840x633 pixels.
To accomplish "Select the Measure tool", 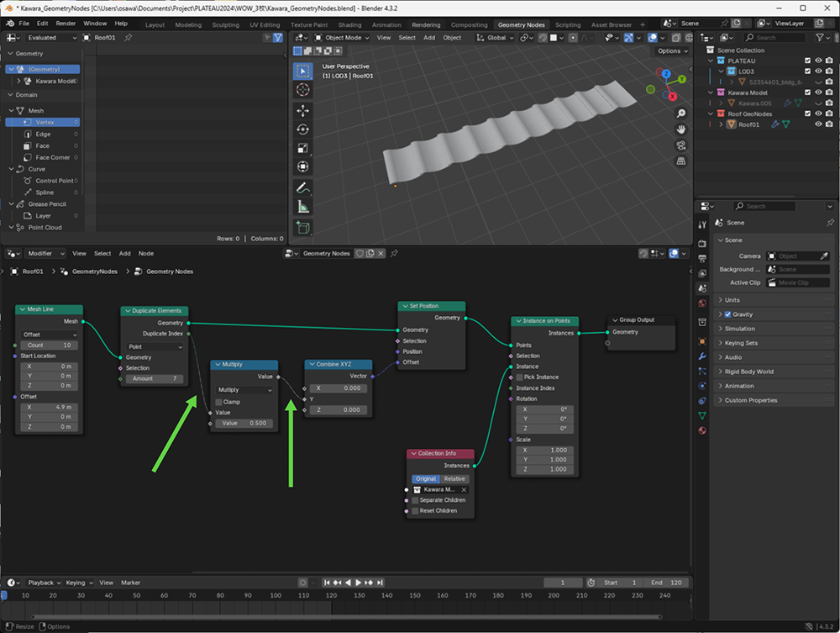I will (x=303, y=206).
